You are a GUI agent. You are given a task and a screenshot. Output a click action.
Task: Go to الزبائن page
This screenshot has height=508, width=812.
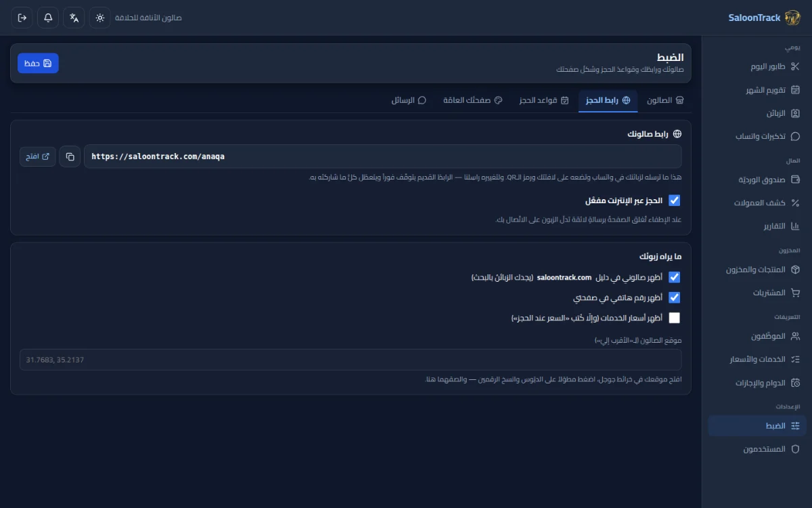coord(757,113)
